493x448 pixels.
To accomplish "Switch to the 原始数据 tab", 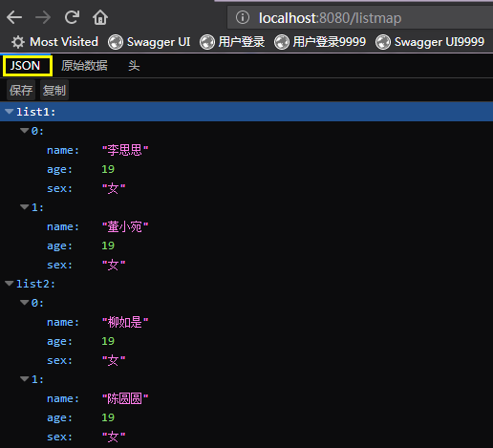I will point(84,66).
